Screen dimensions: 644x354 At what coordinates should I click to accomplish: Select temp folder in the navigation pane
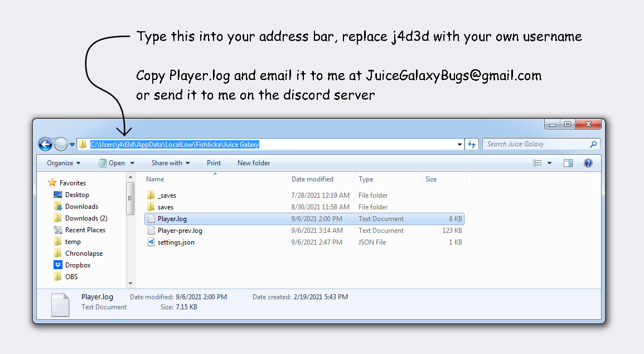[72, 242]
